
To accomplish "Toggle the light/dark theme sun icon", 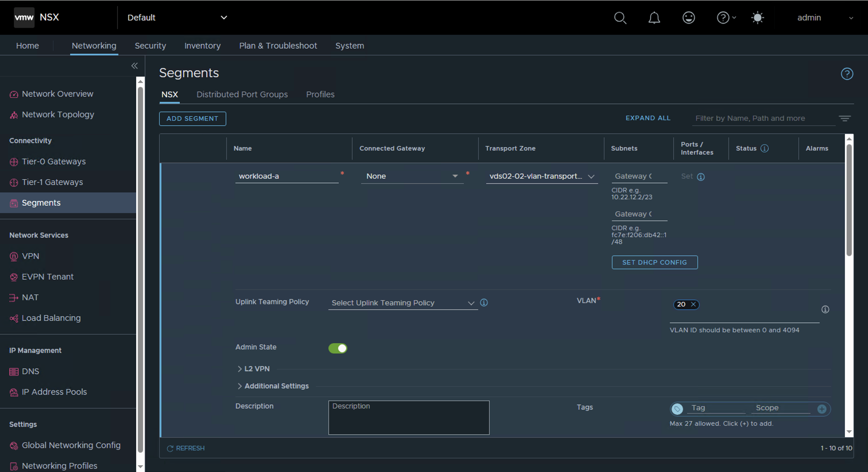I will click(757, 17).
